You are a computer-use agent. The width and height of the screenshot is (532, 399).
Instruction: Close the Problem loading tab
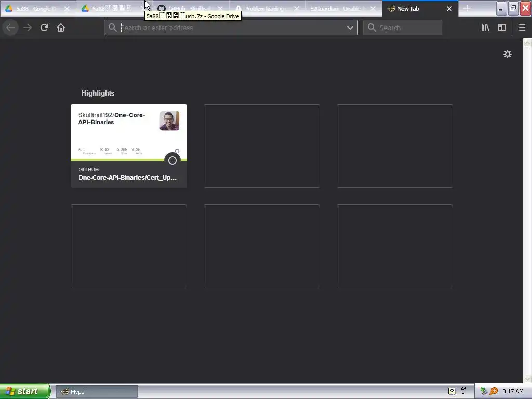click(x=297, y=9)
